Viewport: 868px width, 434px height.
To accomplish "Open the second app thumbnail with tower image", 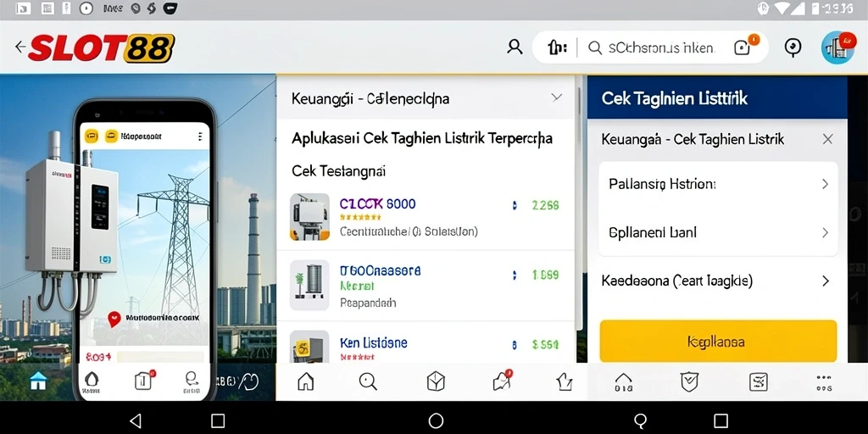I will pos(309,286).
